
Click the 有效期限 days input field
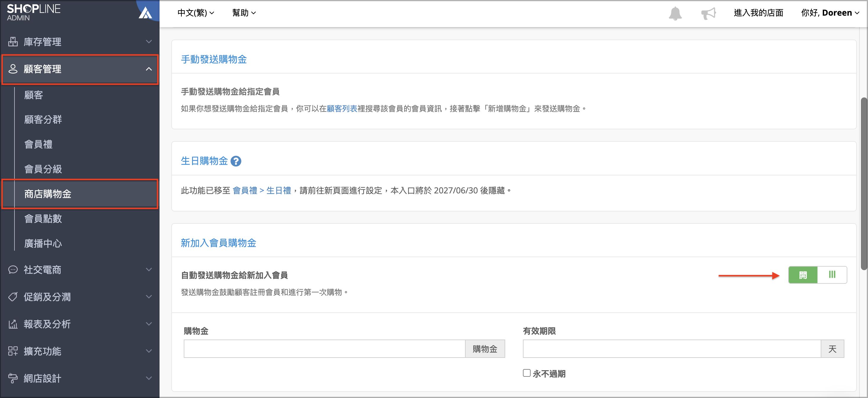[672, 349]
